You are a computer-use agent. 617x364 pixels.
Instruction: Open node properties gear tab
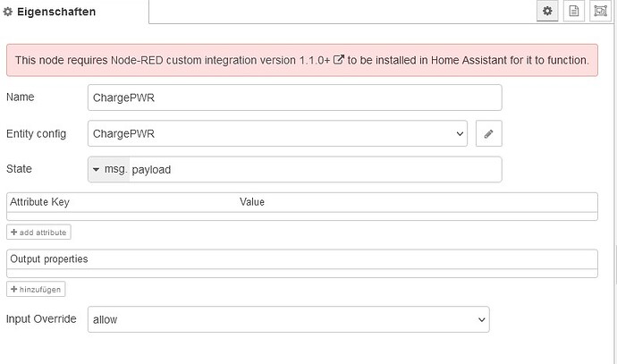point(547,11)
